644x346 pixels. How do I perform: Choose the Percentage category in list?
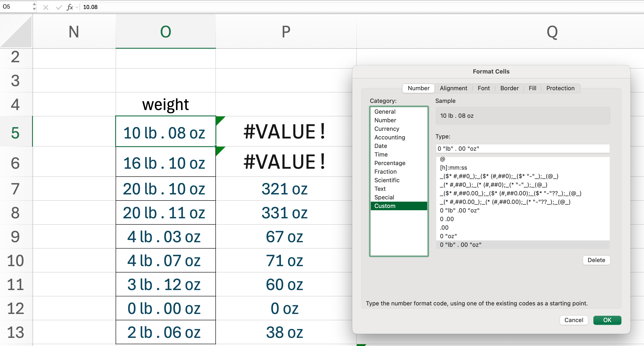tap(390, 163)
